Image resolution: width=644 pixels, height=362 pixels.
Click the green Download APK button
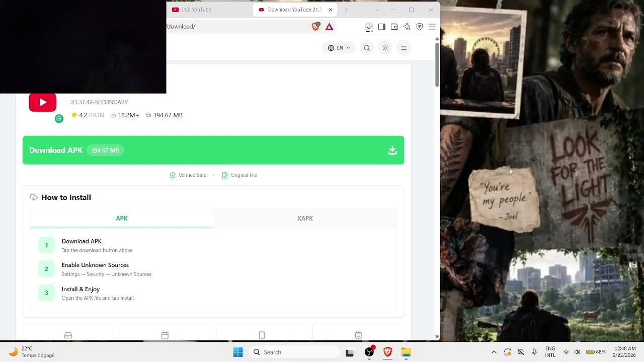pos(213,150)
